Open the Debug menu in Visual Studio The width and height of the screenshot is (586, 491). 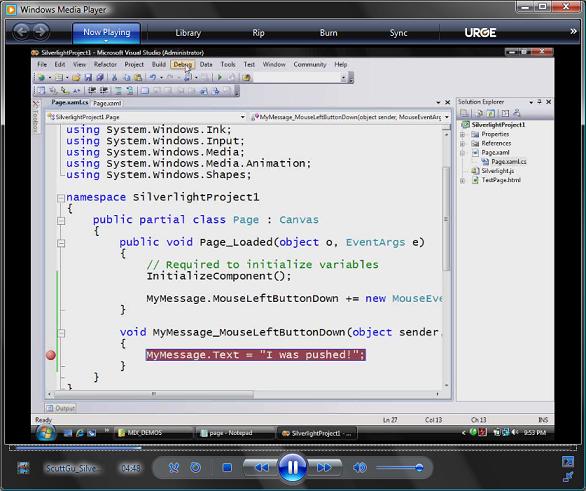(182, 65)
